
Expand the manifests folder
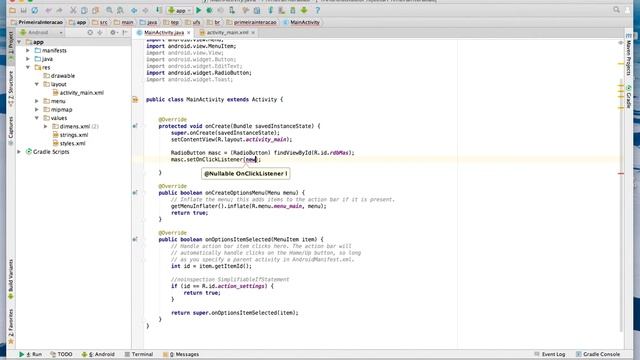pos(28,51)
